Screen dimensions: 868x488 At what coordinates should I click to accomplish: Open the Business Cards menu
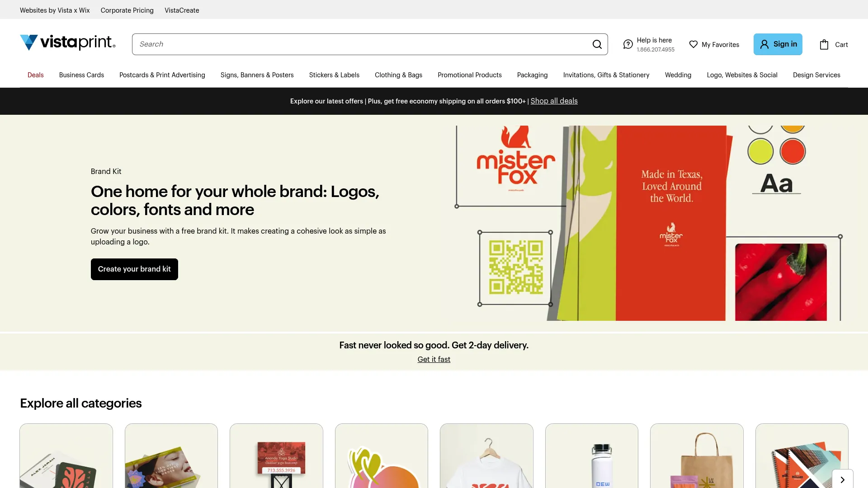coord(81,75)
